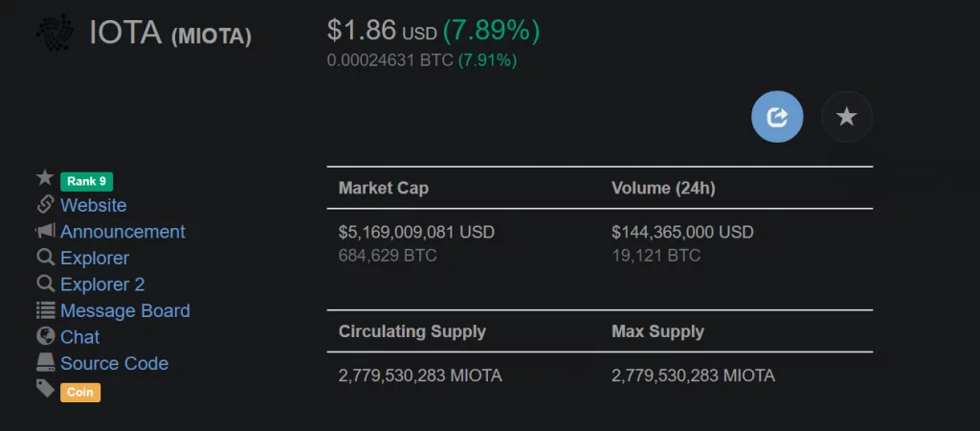Click the tag icon beside Coin
980x431 pixels.
coord(45,389)
